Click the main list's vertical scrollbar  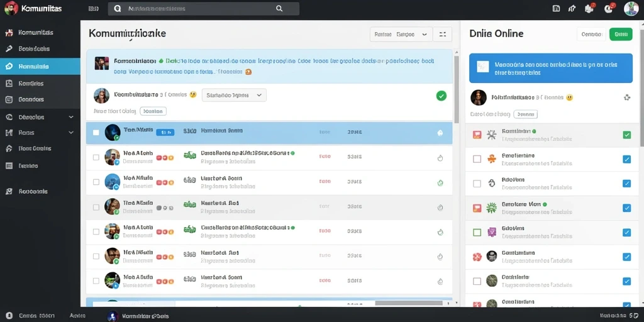click(x=456, y=89)
